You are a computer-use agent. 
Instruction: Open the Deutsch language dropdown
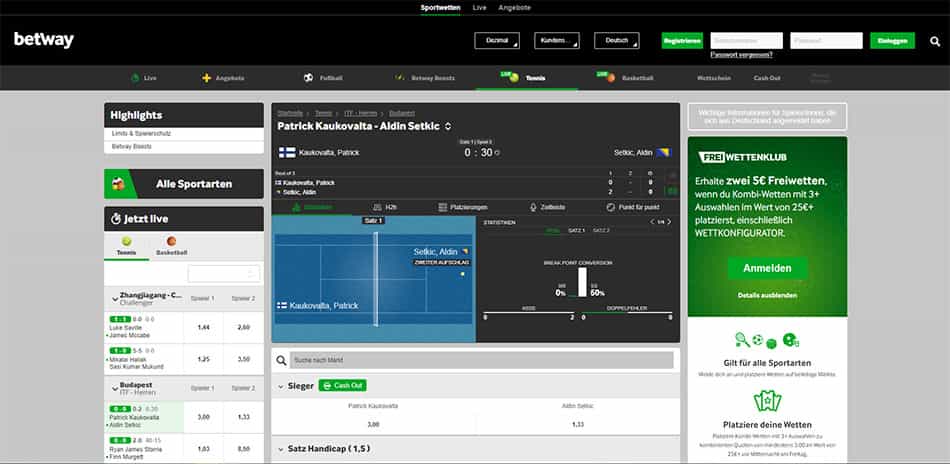point(617,41)
